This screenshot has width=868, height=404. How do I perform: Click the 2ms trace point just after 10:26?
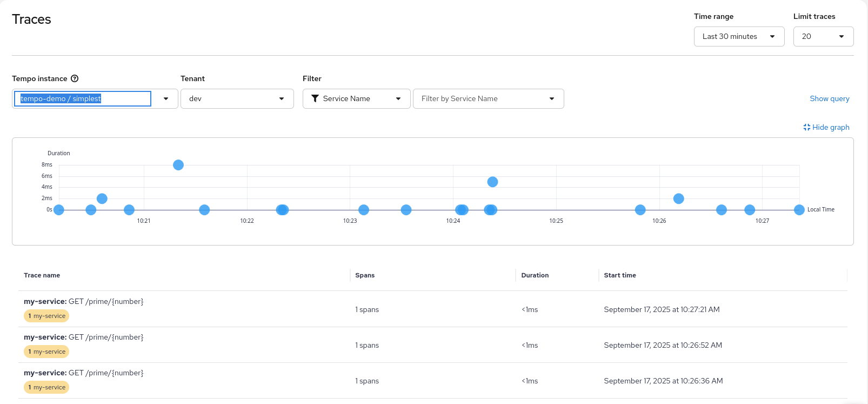[x=679, y=198]
